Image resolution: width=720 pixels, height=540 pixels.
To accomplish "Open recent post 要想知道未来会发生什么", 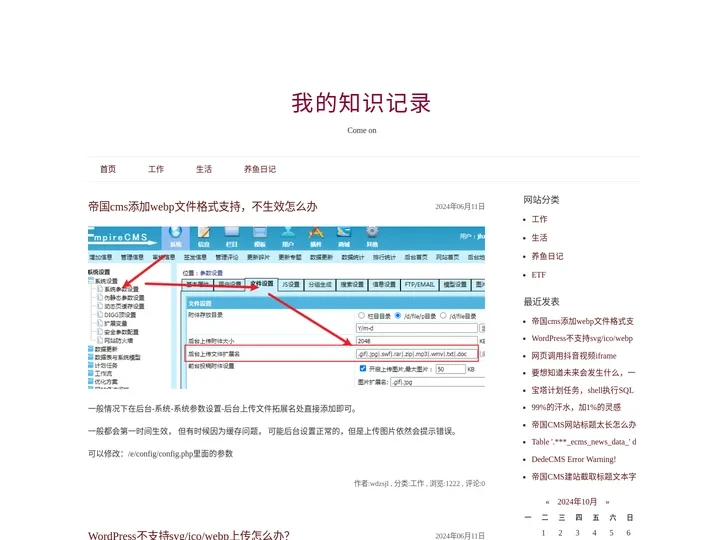I will pos(584,373).
